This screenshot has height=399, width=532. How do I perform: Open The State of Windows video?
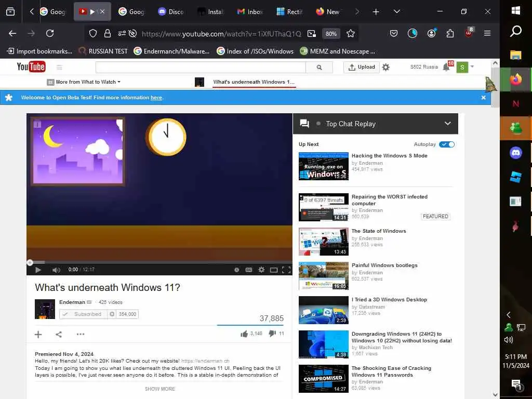(x=379, y=231)
